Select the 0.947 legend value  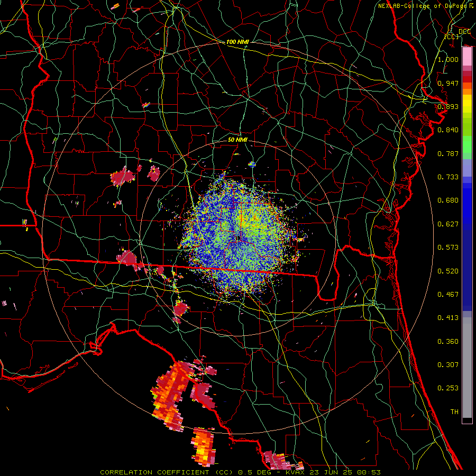tap(448, 83)
